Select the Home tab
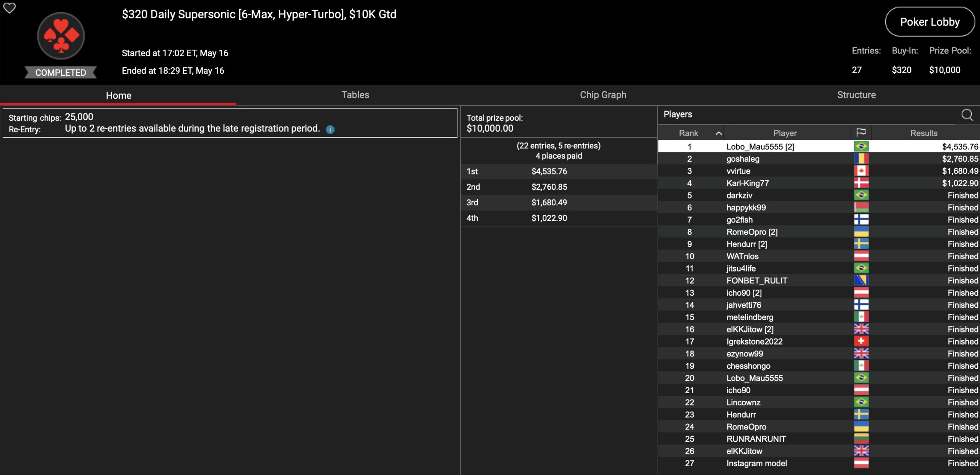This screenshot has height=475, width=980. 118,95
